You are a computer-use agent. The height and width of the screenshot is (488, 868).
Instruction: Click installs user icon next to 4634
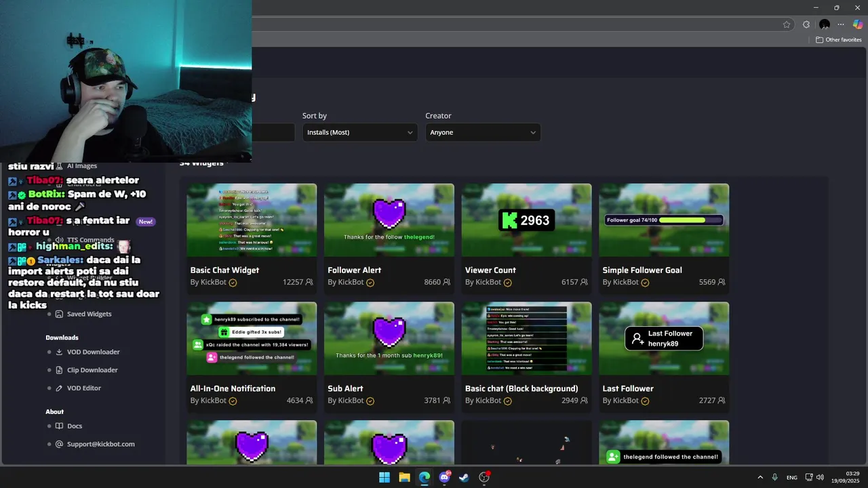tap(309, 401)
